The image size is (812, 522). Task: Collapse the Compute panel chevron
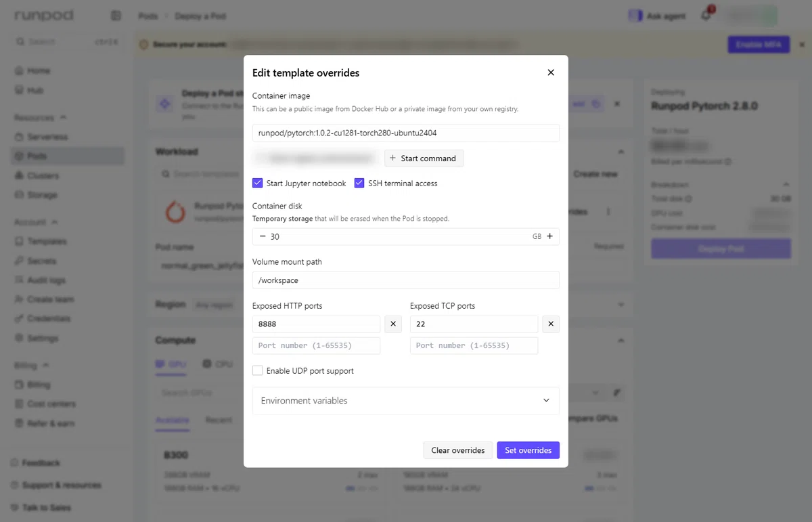click(x=621, y=341)
